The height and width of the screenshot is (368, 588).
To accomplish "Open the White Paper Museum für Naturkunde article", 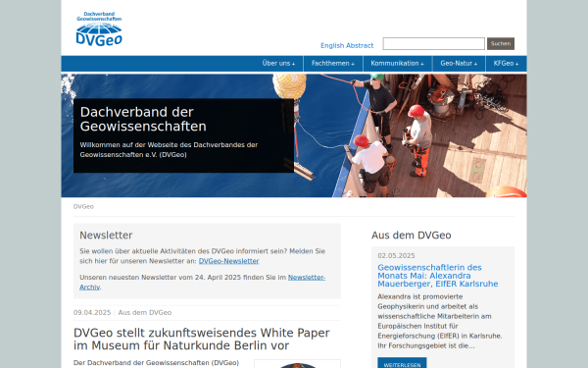I will [x=201, y=340].
